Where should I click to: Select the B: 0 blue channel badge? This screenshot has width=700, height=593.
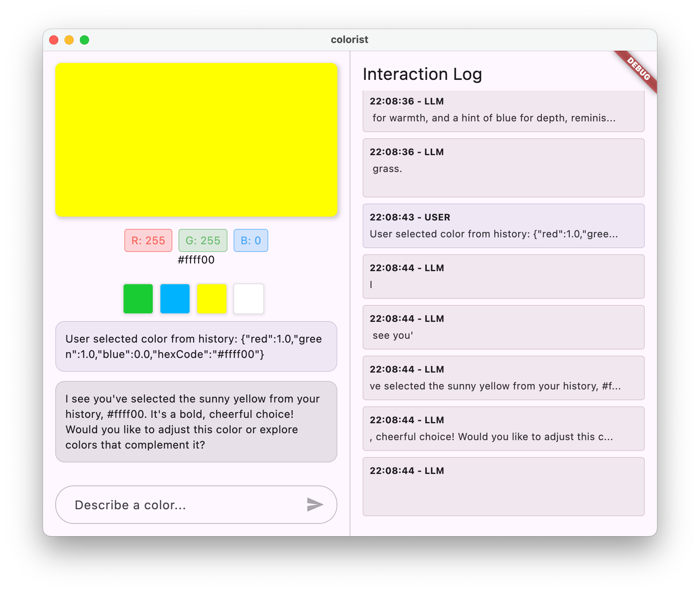click(251, 240)
